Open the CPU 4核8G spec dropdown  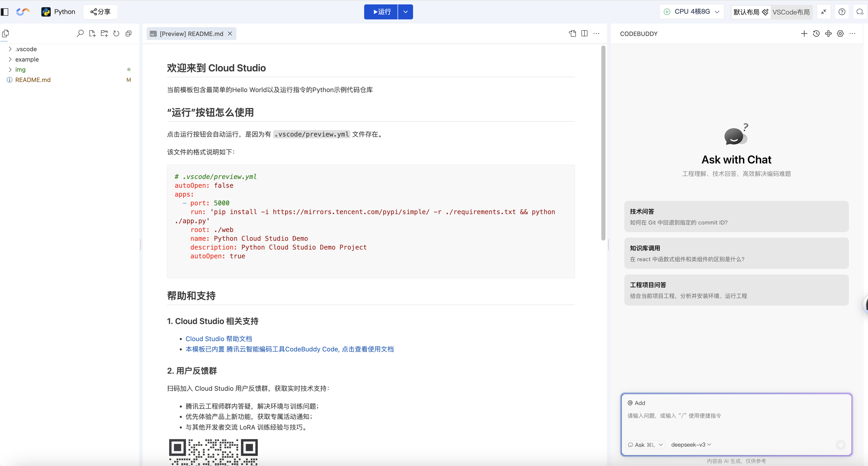click(692, 12)
